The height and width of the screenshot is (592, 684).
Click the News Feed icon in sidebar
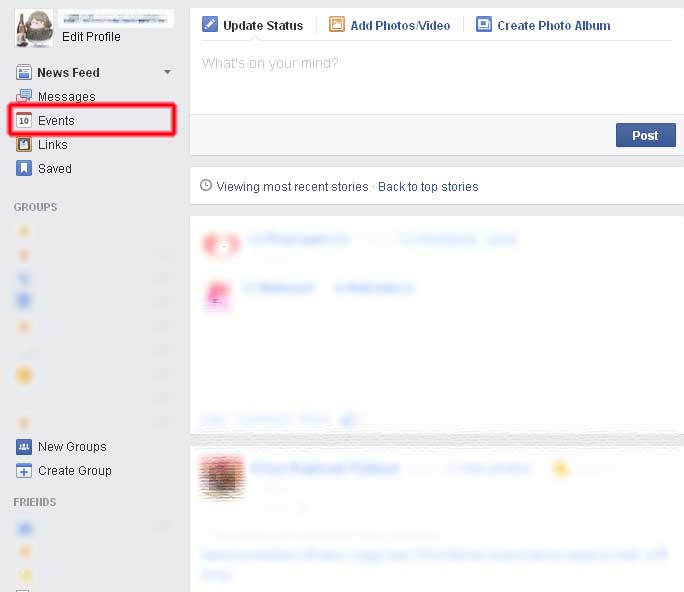point(24,72)
